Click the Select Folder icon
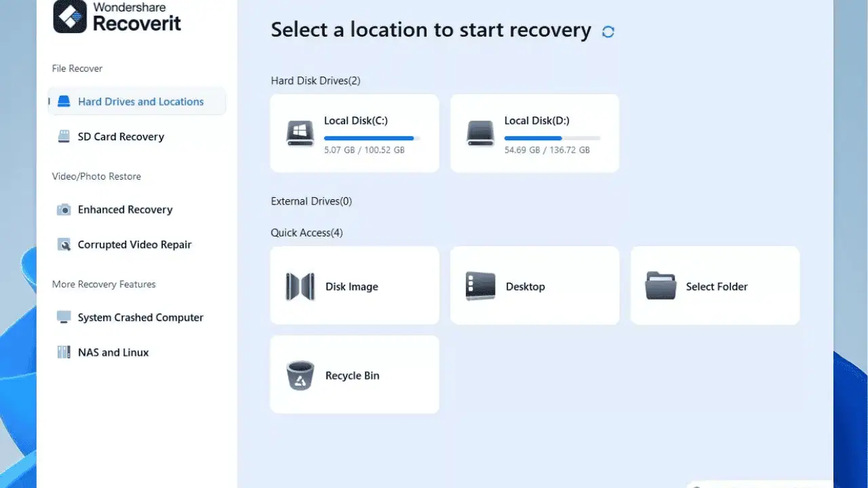The image size is (868, 488). (660, 286)
